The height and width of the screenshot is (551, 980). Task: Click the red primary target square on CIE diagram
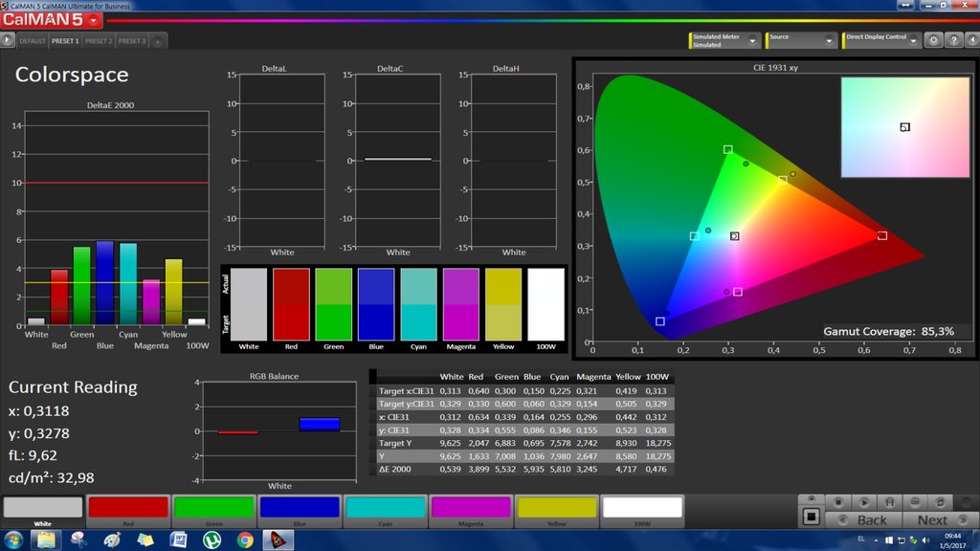coord(881,235)
